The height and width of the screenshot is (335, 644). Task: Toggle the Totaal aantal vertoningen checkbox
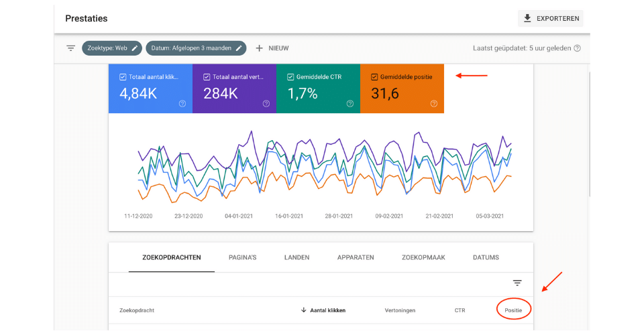tap(207, 77)
